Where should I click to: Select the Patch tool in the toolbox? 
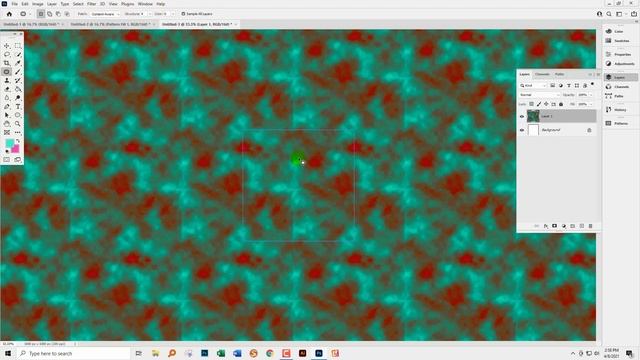tap(7, 72)
